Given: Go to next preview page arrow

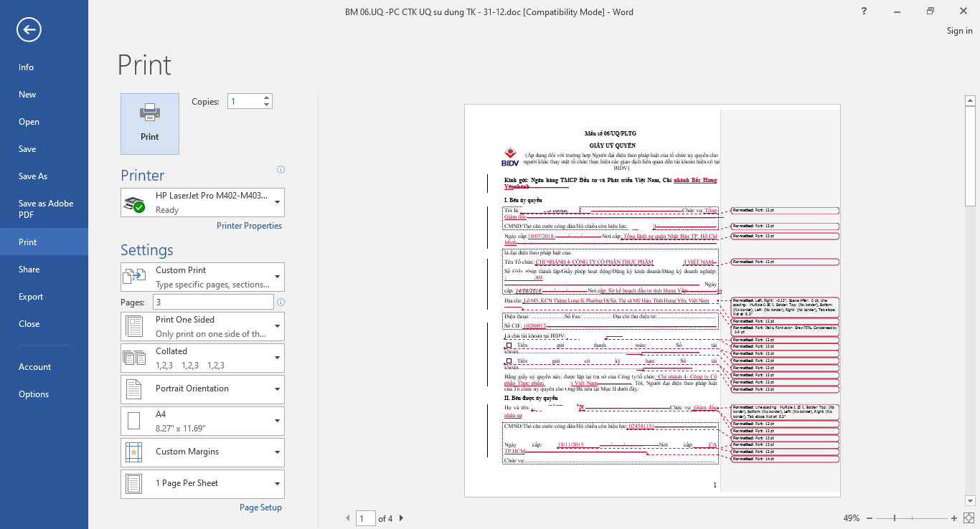Looking at the screenshot, I should [x=401, y=518].
